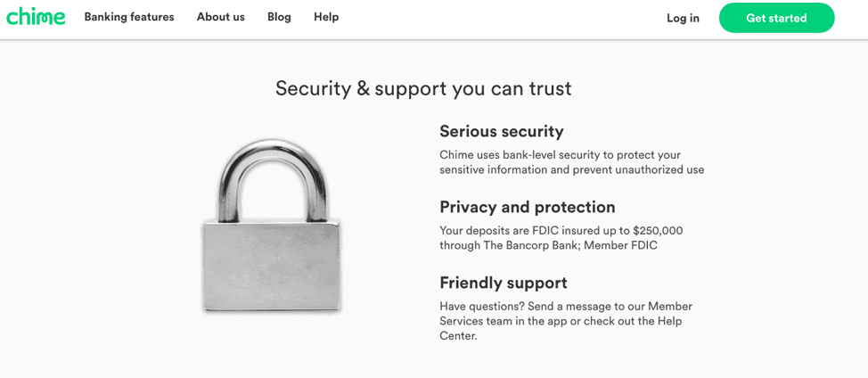The image size is (868, 378).
Task: Select the Serious security heading
Action: click(501, 131)
